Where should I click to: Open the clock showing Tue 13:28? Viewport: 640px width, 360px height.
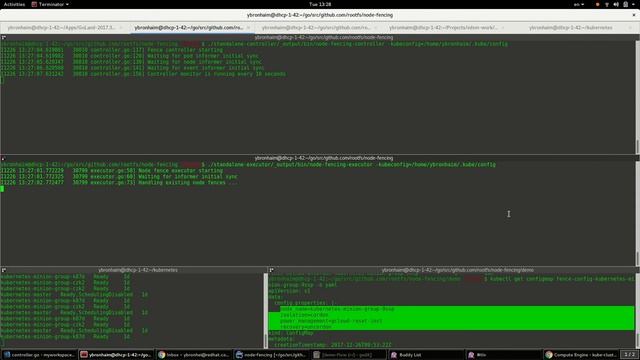(320, 4)
